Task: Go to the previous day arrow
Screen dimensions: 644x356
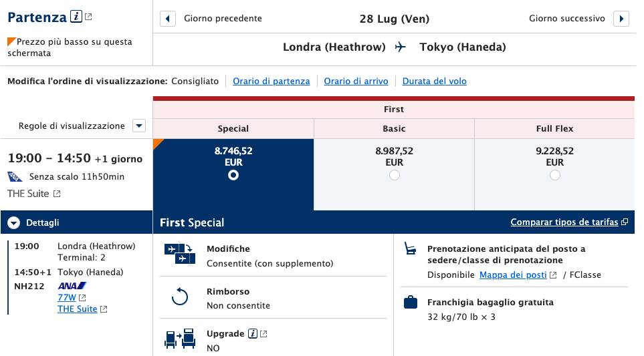Action: click(x=168, y=19)
